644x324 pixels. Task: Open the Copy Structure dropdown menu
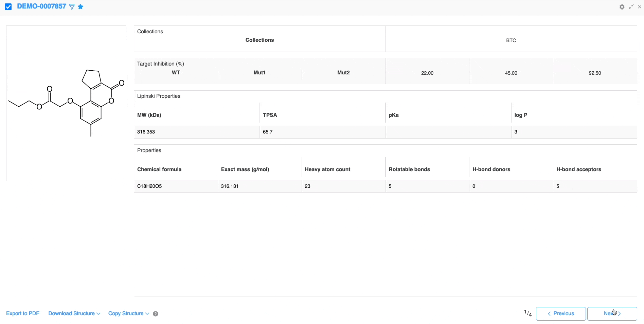(x=128, y=313)
